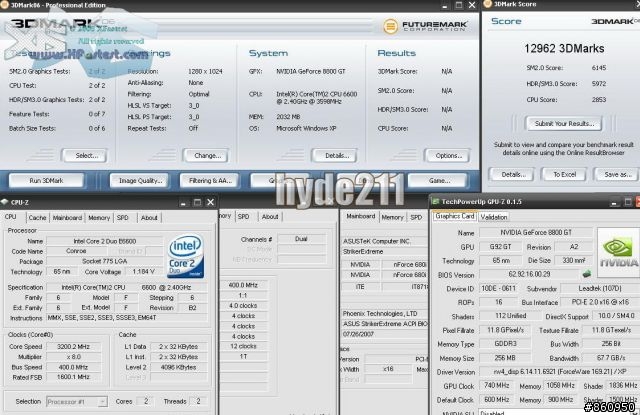This screenshot has height=415, width=640.
Task: Switch to the CPU tab in CPU-Z
Action: coord(11,217)
